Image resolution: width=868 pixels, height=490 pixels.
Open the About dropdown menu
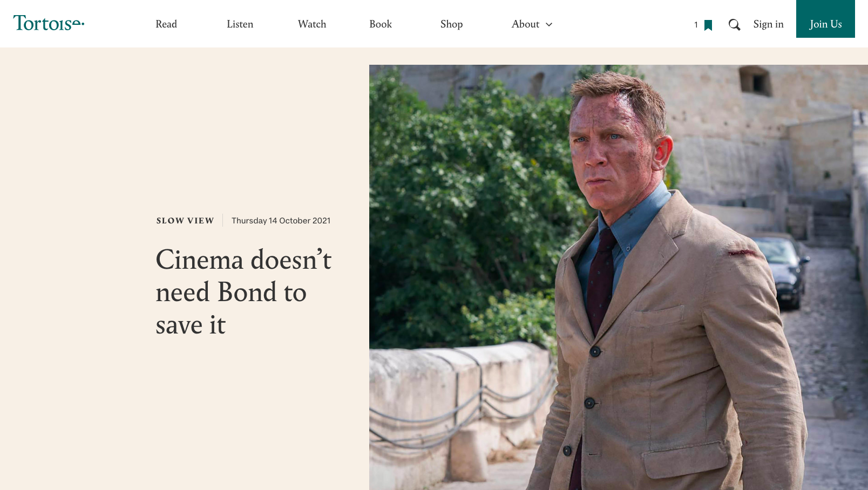tap(525, 24)
